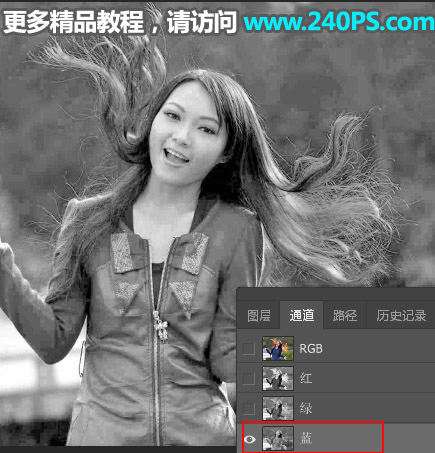Select the 绿 channel row label
This screenshot has width=435, height=453.
tap(306, 408)
